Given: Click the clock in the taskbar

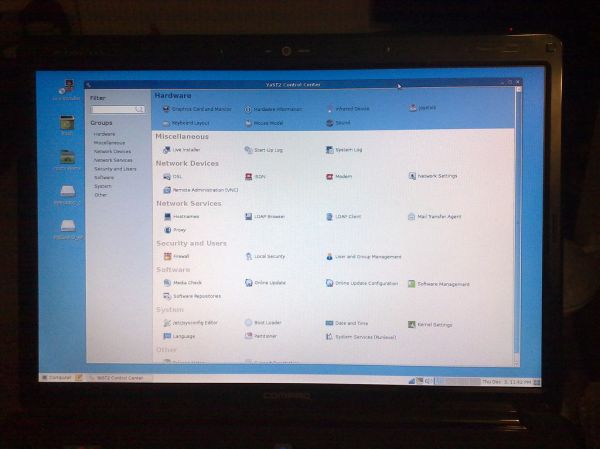Looking at the screenshot, I should click(x=507, y=382).
